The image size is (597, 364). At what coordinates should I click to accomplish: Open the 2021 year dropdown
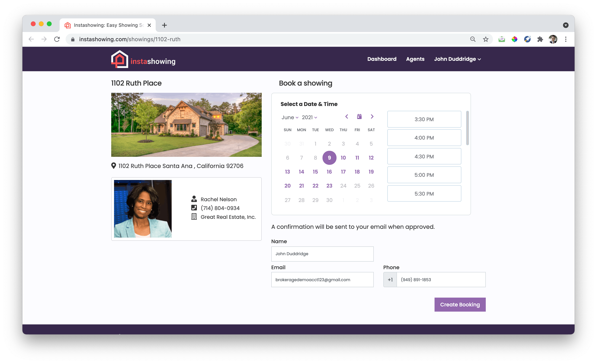(x=309, y=117)
